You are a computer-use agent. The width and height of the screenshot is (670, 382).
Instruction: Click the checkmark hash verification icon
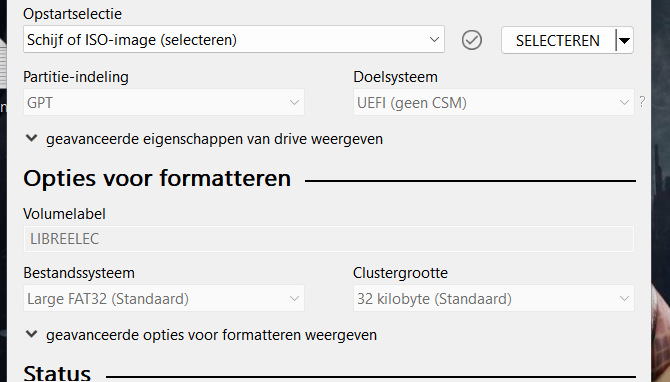coord(472,40)
